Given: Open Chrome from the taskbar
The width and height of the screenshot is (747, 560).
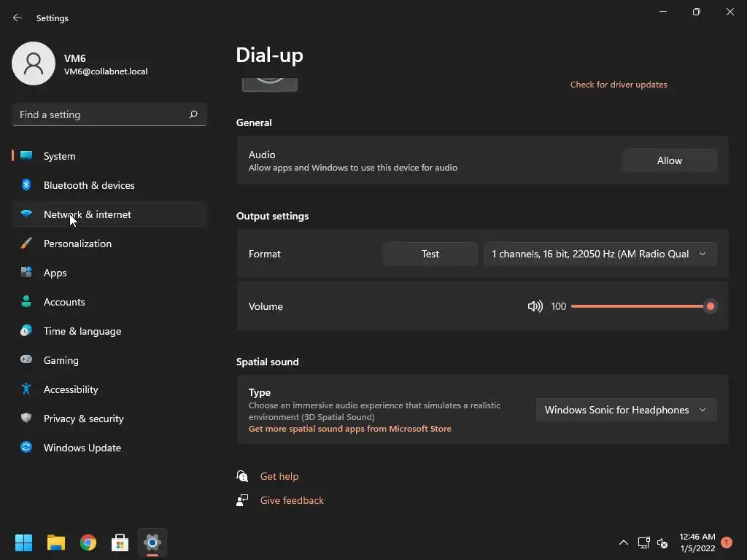Looking at the screenshot, I should tap(88, 542).
